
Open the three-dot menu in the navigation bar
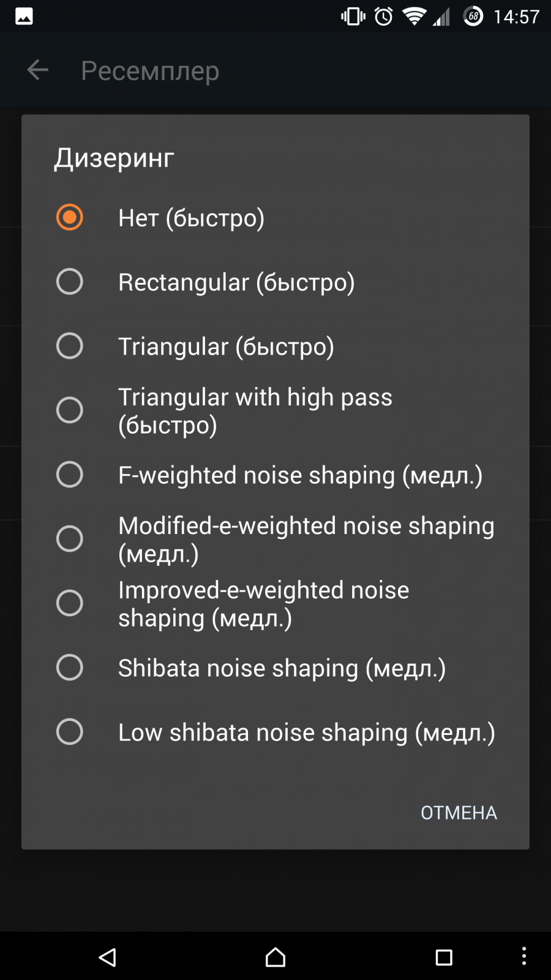click(x=524, y=956)
